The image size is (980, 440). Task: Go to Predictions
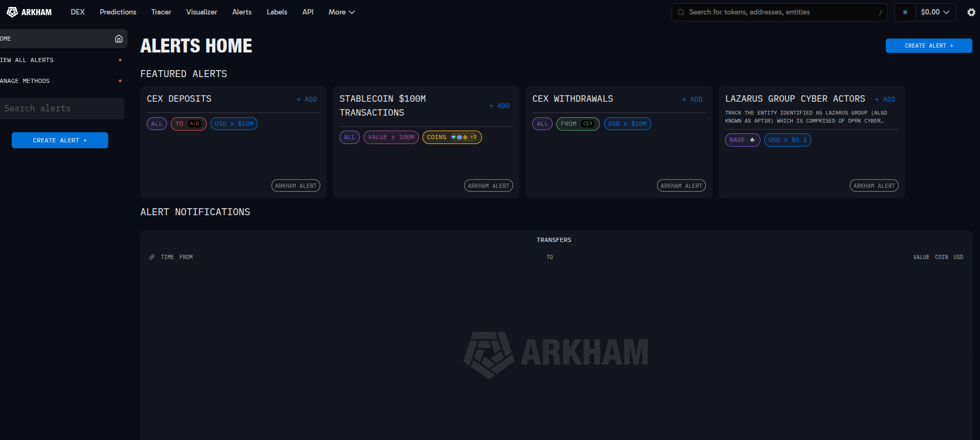(x=118, y=12)
